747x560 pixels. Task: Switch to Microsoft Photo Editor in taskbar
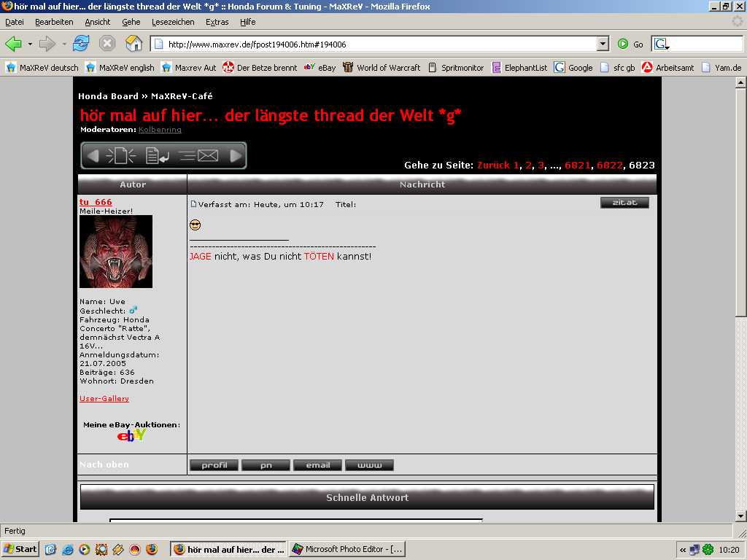tap(347, 549)
